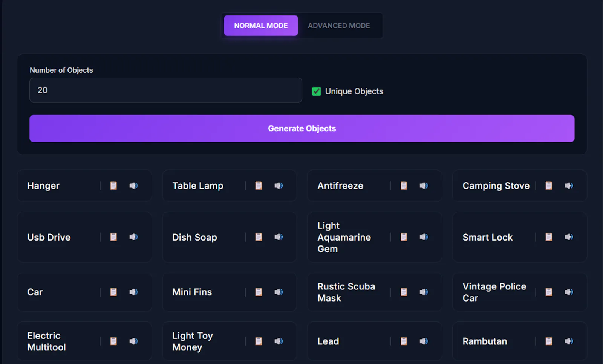Play audio for Electric Multitool
Viewport: 603px width, 364px height.
(133, 341)
